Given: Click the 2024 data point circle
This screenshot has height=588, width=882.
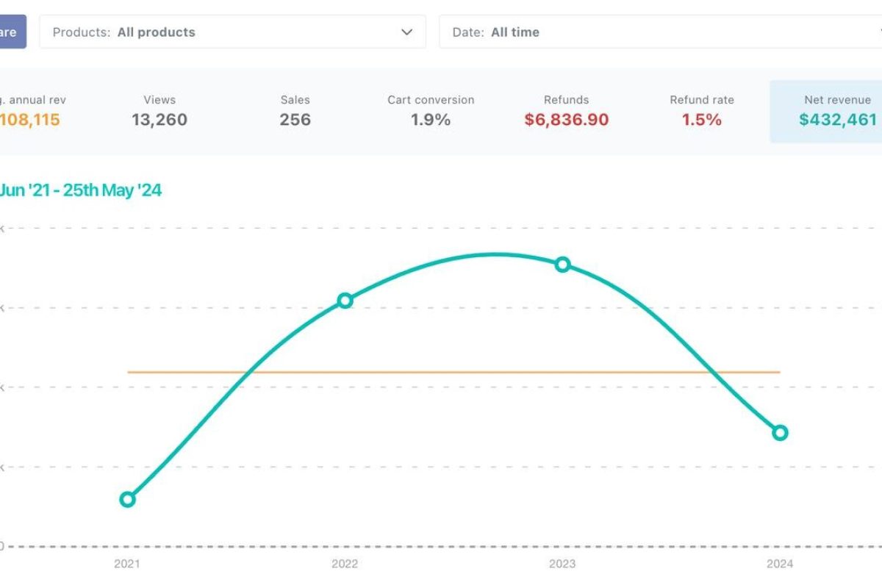Looking at the screenshot, I should [x=780, y=432].
